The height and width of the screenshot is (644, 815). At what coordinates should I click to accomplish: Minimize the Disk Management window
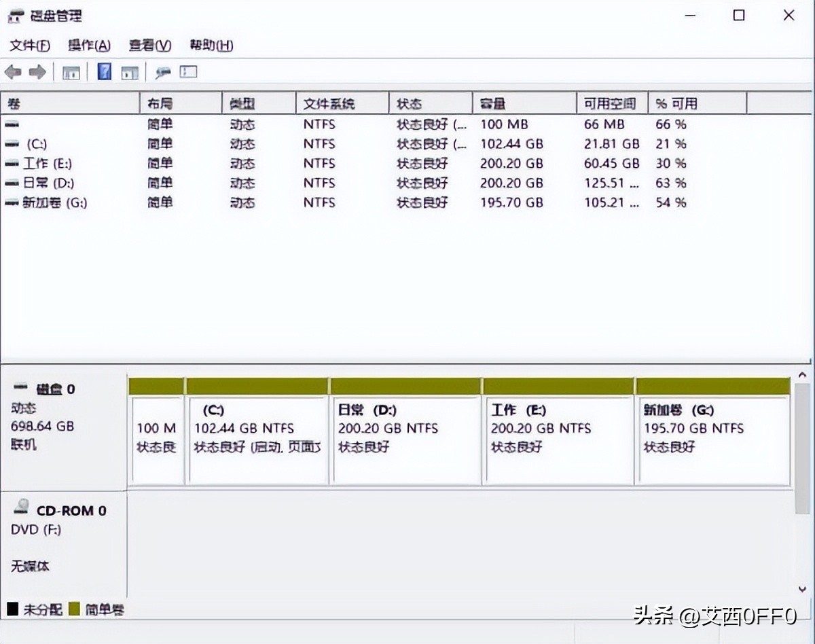(x=690, y=15)
